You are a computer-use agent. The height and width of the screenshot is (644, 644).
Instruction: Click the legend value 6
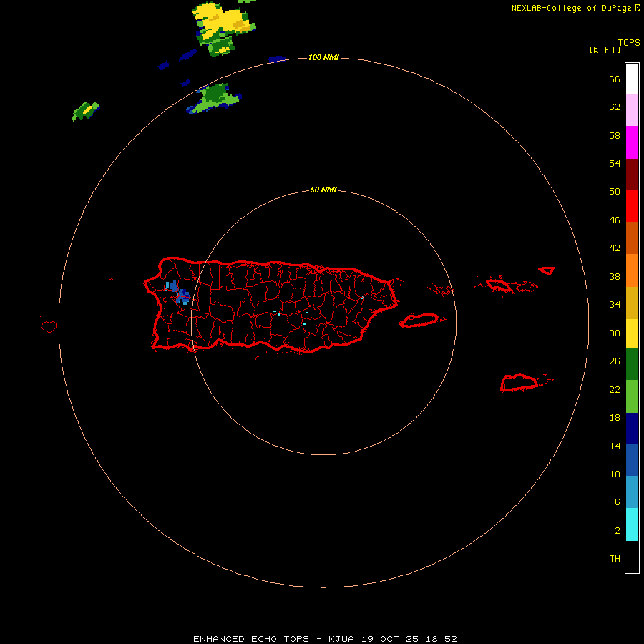click(618, 502)
